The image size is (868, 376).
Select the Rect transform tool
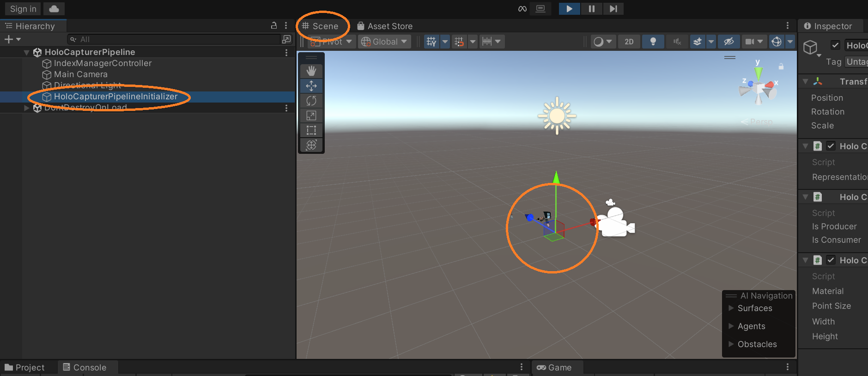coord(311,130)
